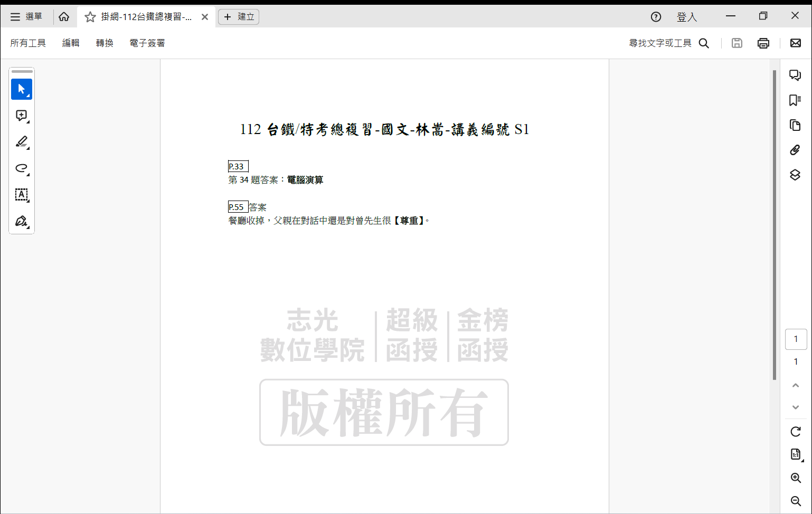Click the document title heading 112 台鐵
This screenshot has height=514, width=812.
(x=384, y=129)
